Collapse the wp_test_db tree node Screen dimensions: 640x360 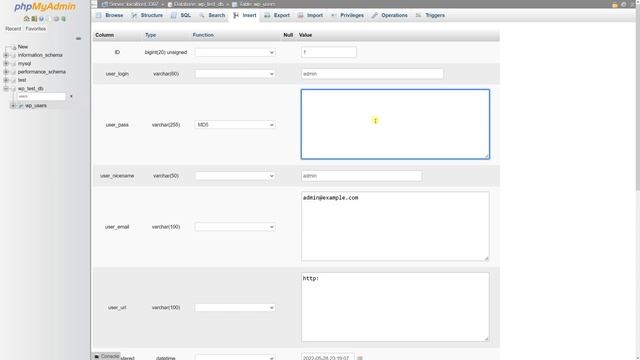click(6, 89)
